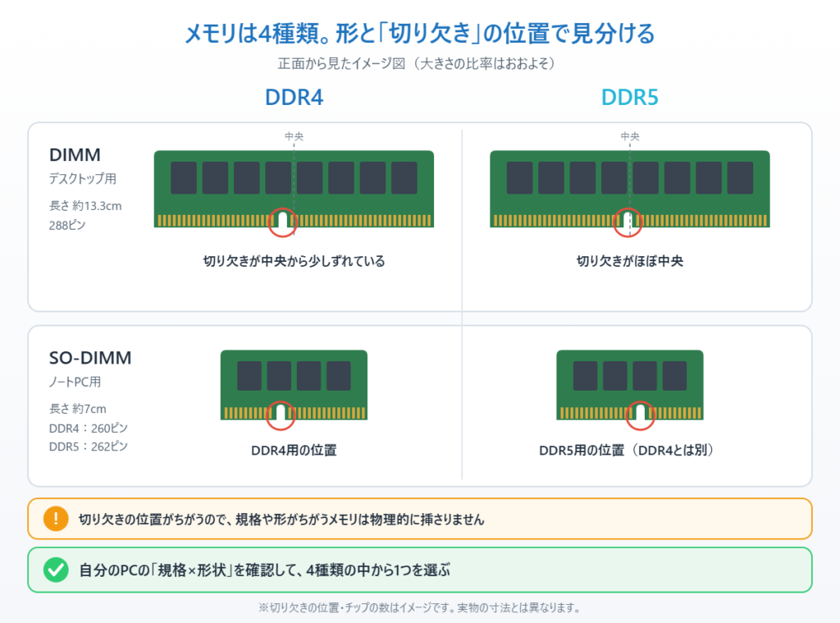Click the text 'デスクトップ用'
The image size is (840, 623).
click(x=83, y=179)
